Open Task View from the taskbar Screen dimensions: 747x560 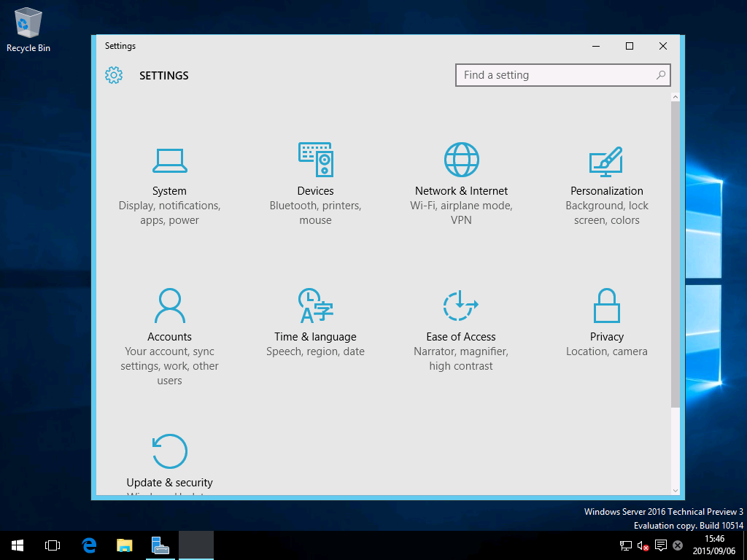(x=53, y=545)
